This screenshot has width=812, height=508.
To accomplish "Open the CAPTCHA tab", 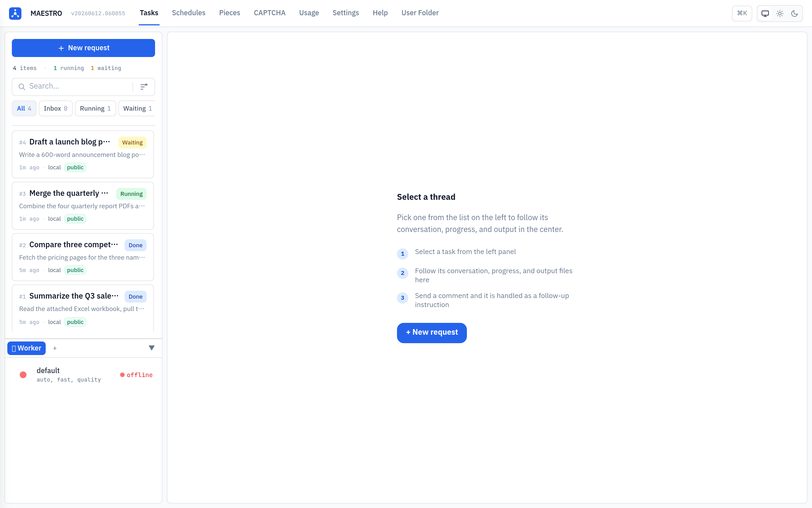I will click(270, 13).
